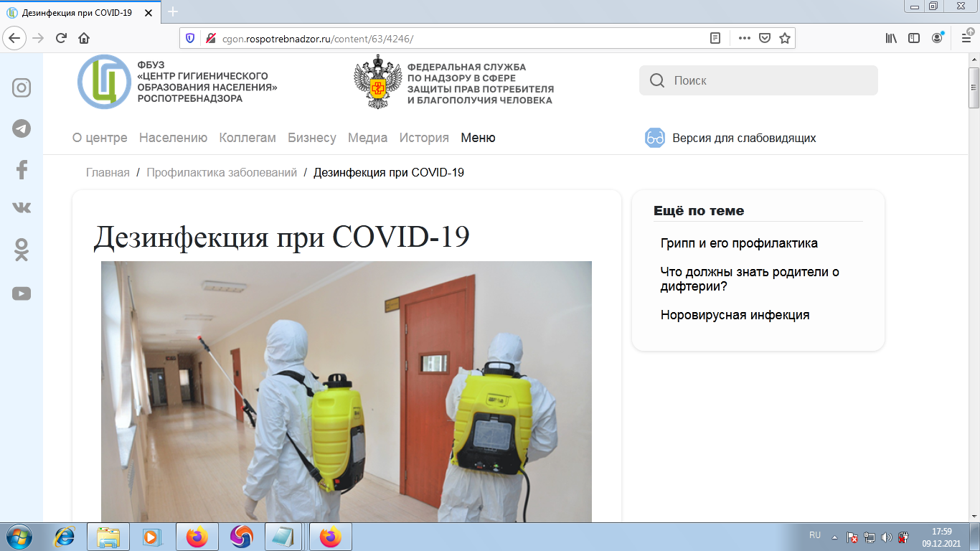Open the VK icon in the sidebar
The height and width of the screenshot is (551, 980).
[22, 207]
